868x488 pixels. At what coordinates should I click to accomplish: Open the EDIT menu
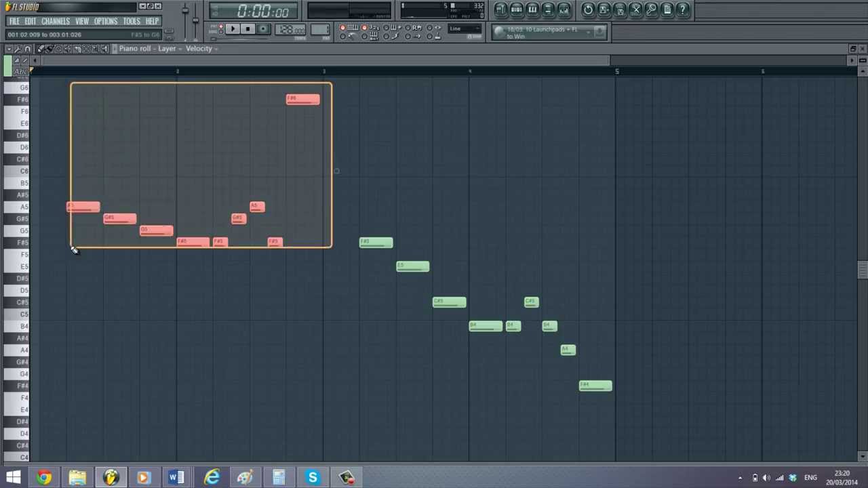pos(31,21)
